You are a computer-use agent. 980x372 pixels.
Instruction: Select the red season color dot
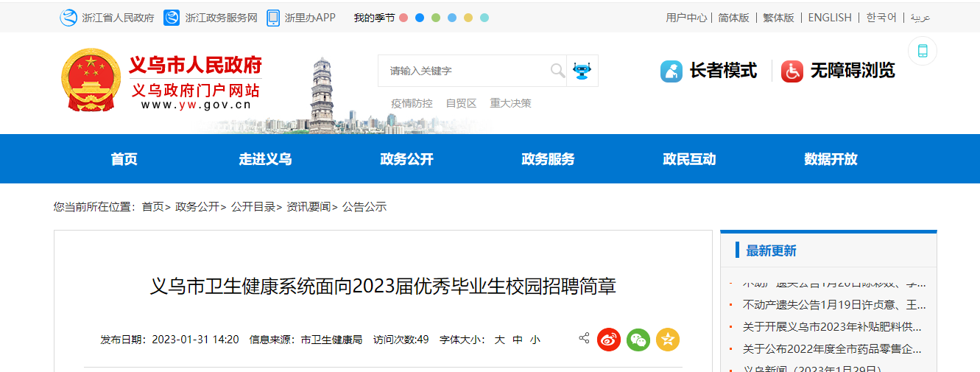click(403, 18)
